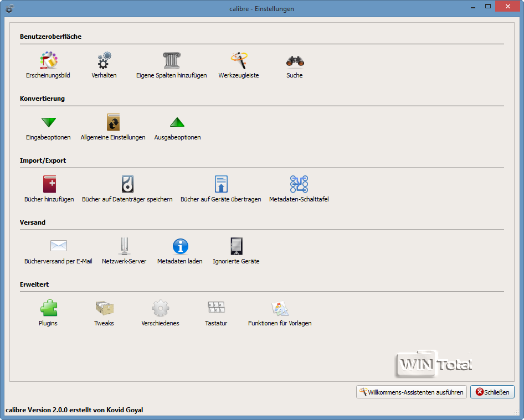524x420 pixels.
Task: Open Ausgabeoptionen green up arrow
Action: (177, 122)
